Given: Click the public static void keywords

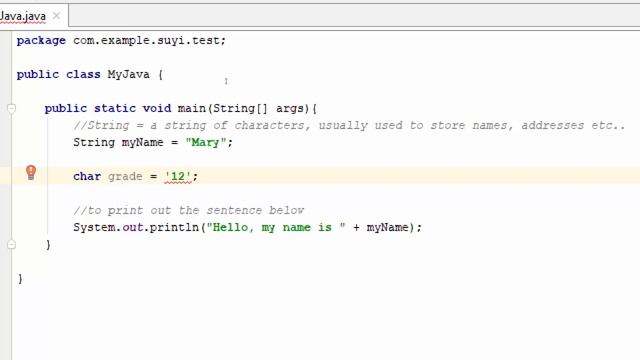Looking at the screenshot, I should click(108, 109).
